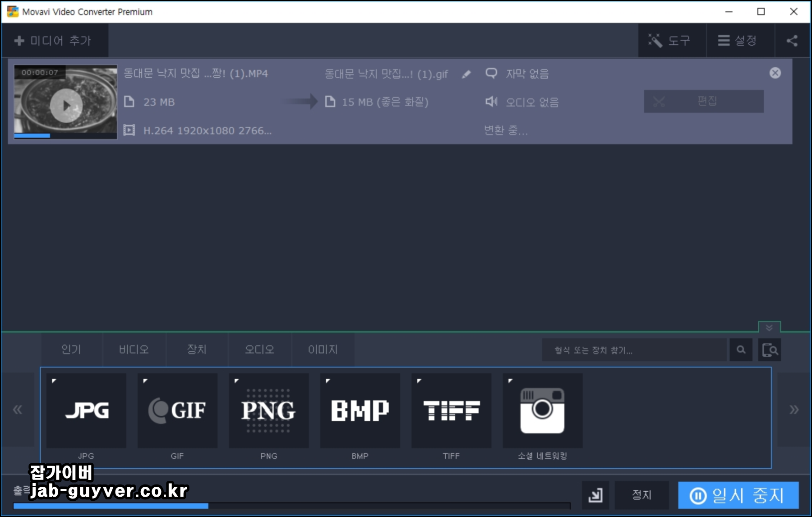Click the detect device icon
The width and height of the screenshot is (812, 517).
[x=770, y=350]
